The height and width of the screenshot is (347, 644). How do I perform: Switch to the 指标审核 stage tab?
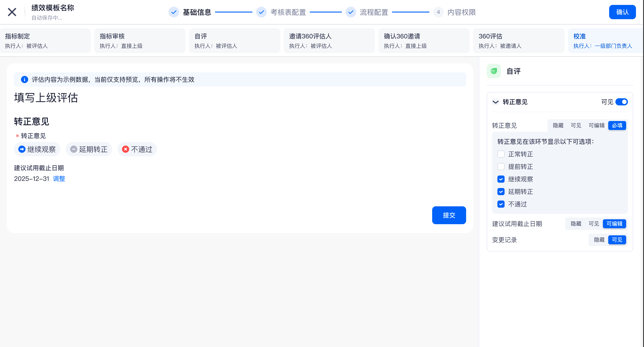point(139,40)
